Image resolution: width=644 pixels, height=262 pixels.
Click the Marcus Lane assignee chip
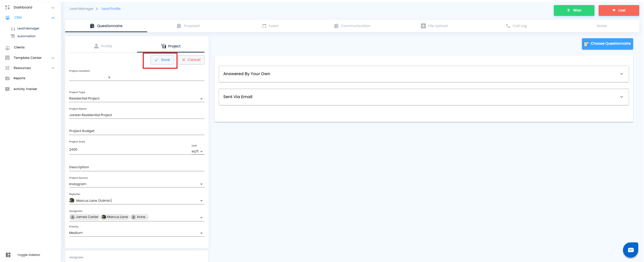(115, 217)
